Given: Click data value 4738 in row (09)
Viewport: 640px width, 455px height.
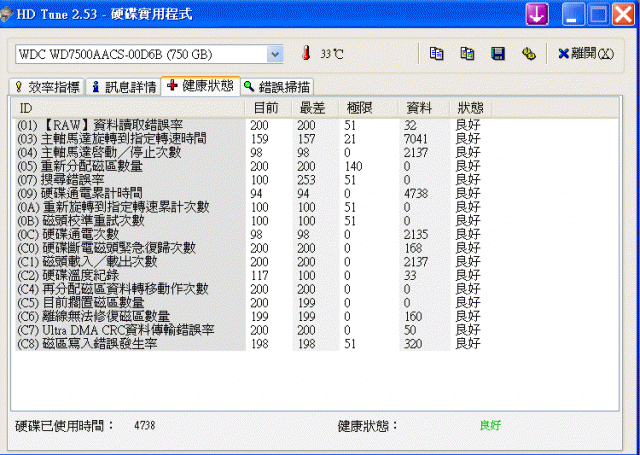Looking at the screenshot, I should point(416,193).
